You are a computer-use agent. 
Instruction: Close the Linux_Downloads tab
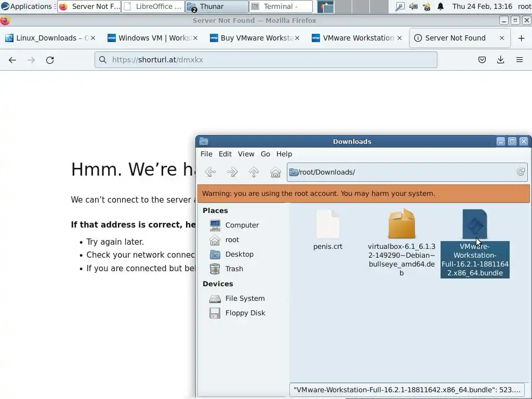tap(93, 38)
